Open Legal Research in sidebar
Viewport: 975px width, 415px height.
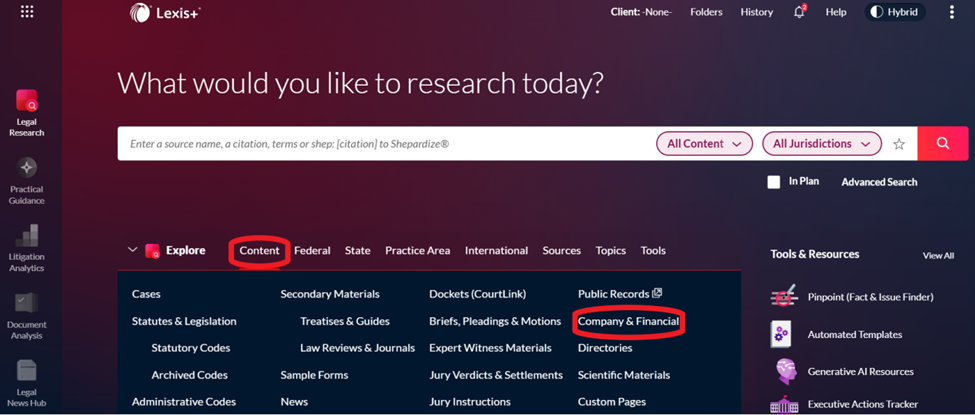click(27, 113)
